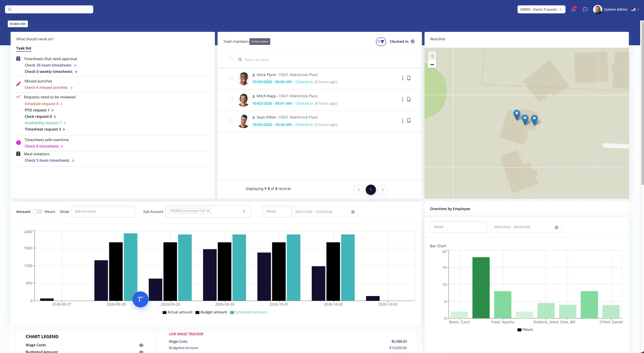Image resolution: width=644 pixels, height=353 pixels.
Task: Check the box for Vince Flynn
Action: pyautogui.click(x=231, y=78)
